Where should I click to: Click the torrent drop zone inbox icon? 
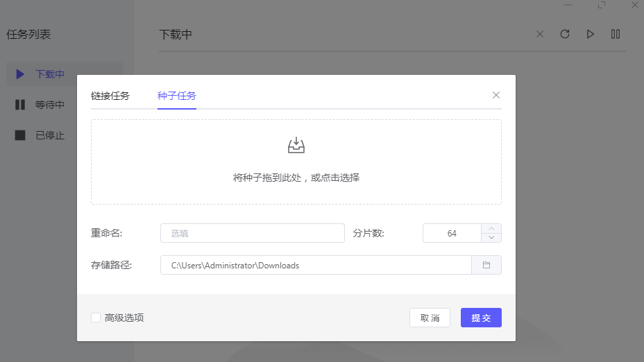[296, 146]
